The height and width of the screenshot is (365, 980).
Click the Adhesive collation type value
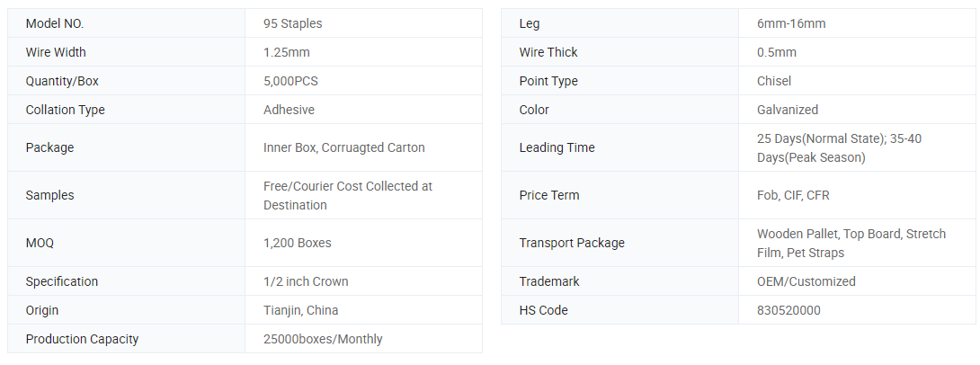point(289,110)
